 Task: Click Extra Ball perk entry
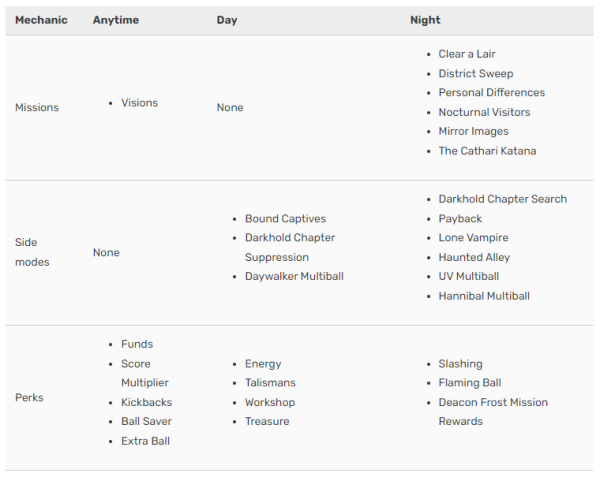point(147,441)
